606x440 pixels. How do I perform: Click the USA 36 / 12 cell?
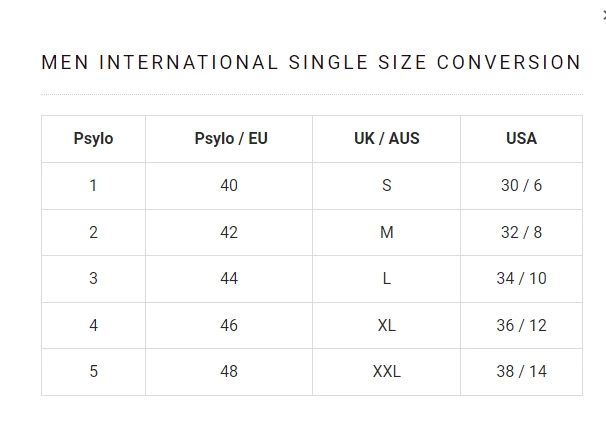521,325
